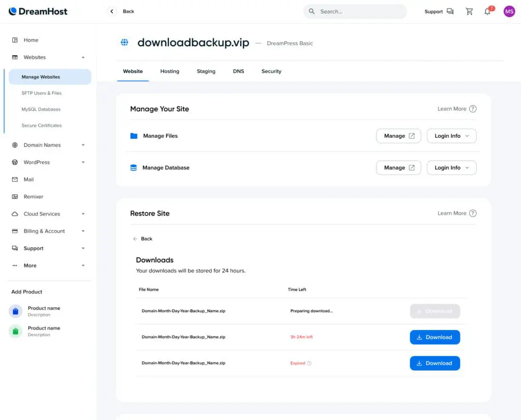521x420 pixels.
Task: Open SFTP Users & Files
Action: [42, 93]
